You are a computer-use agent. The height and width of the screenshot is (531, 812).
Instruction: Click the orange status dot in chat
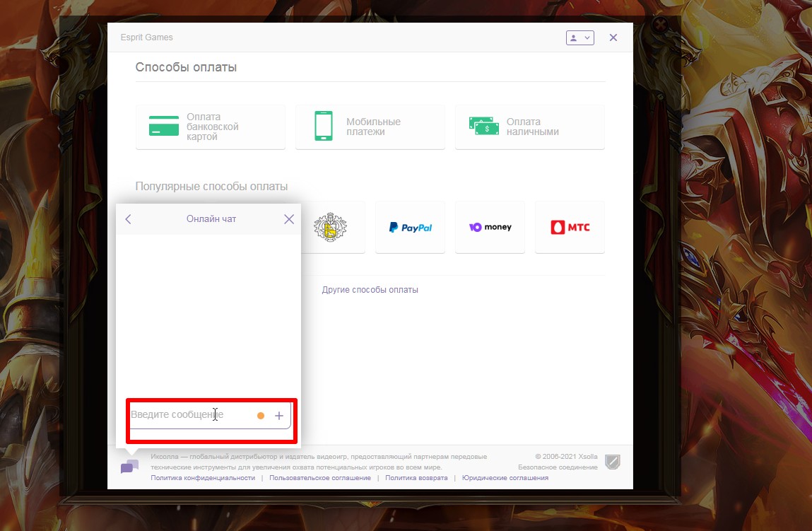coord(261,416)
